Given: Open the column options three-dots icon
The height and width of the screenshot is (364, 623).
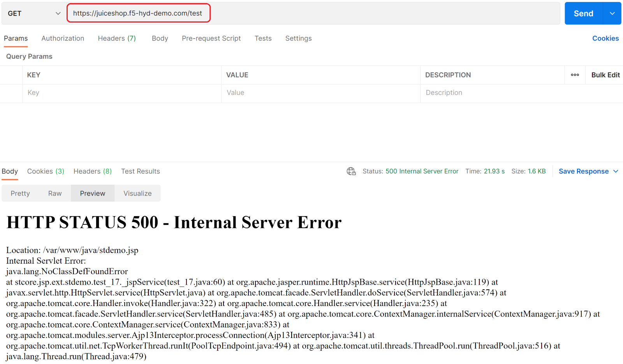Looking at the screenshot, I should pos(575,75).
